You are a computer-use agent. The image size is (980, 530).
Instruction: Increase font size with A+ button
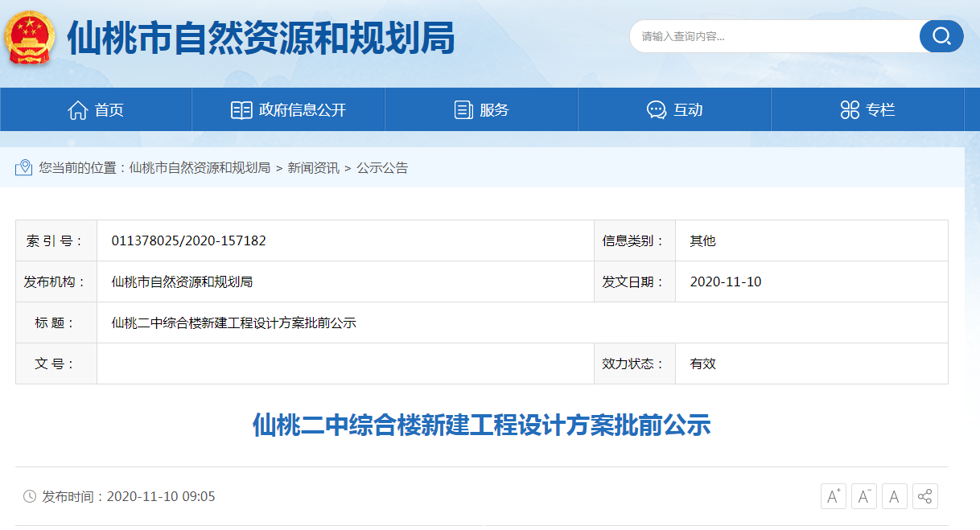pyautogui.click(x=834, y=496)
